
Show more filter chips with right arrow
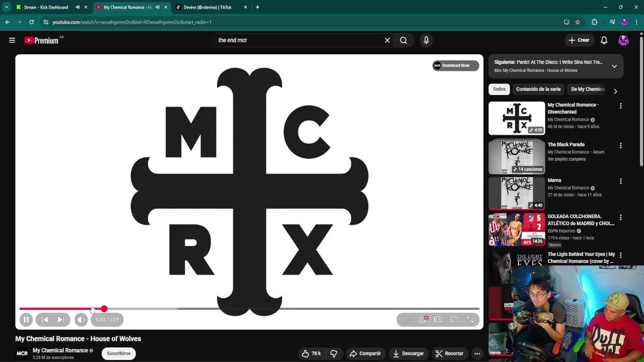pos(615,91)
